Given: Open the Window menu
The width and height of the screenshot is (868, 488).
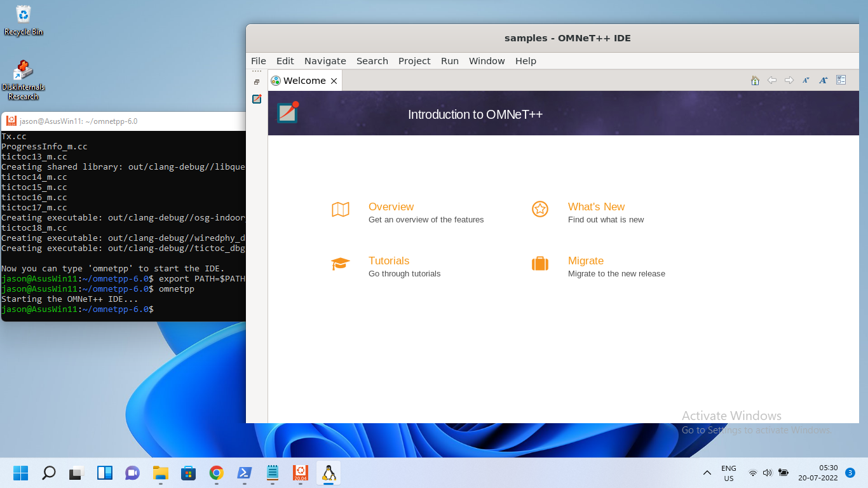Looking at the screenshot, I should coord(487,61).
